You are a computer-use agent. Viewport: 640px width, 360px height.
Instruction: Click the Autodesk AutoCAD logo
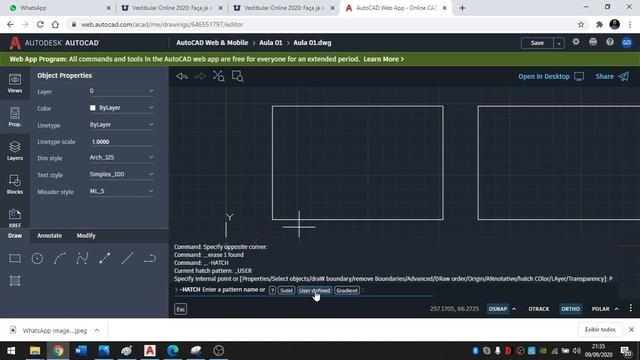(54, 43)
